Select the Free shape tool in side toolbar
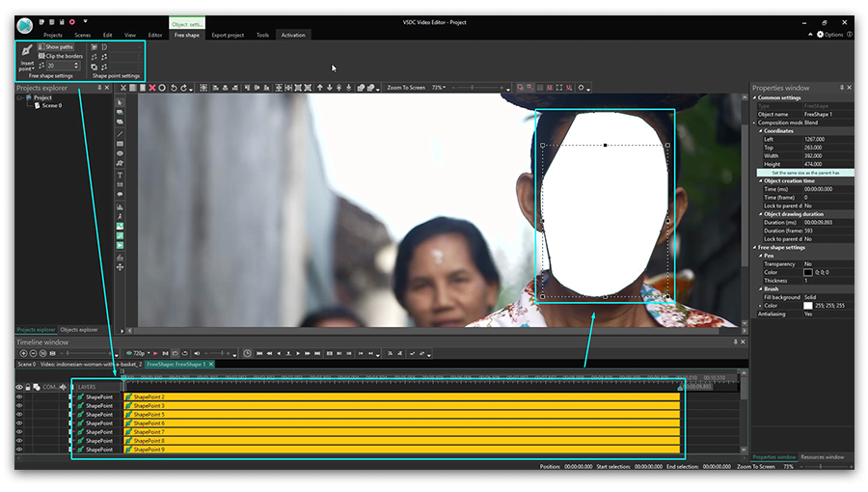Screen dimensions: 868x492 (120, 164)
